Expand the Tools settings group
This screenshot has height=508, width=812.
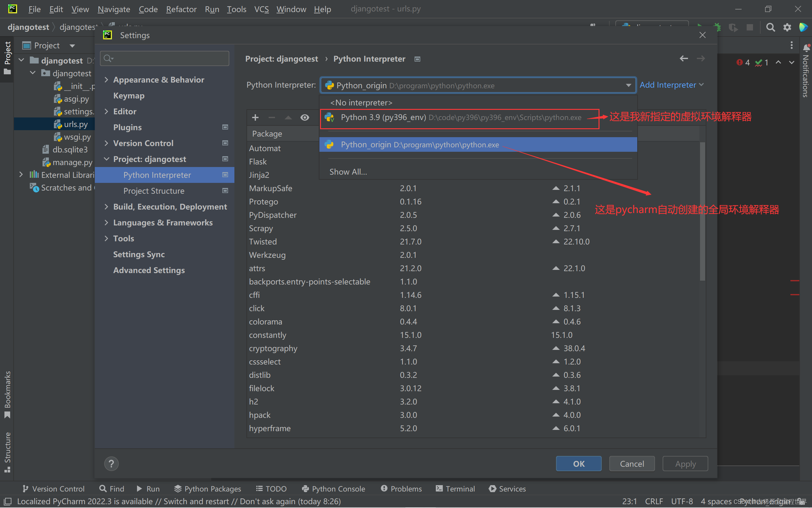click(106, 238)
